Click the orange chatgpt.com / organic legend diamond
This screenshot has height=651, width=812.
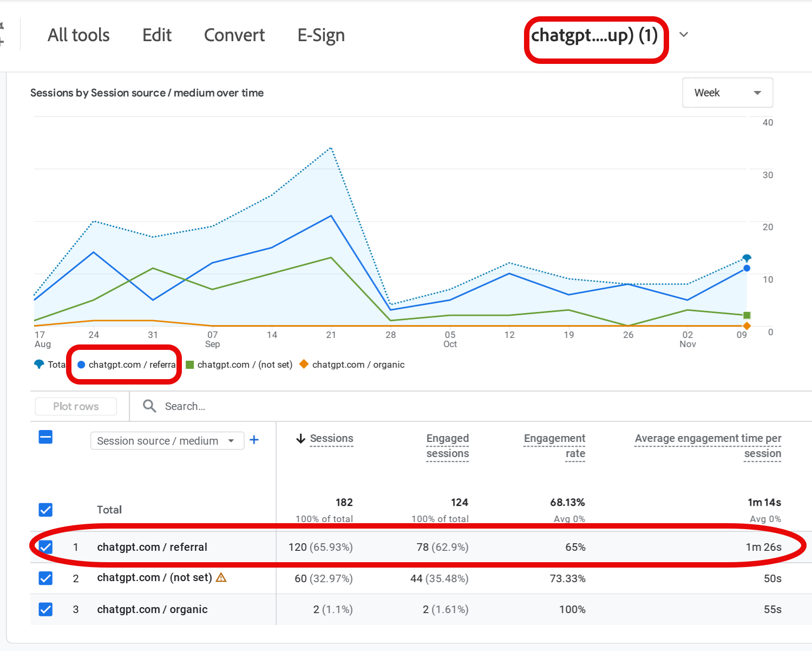(304, 364)
